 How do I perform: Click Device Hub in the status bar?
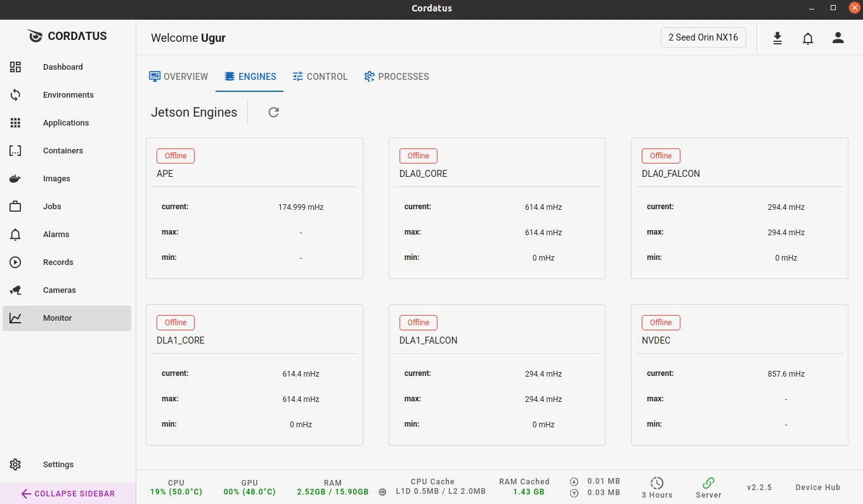click(x=817, y=488)
